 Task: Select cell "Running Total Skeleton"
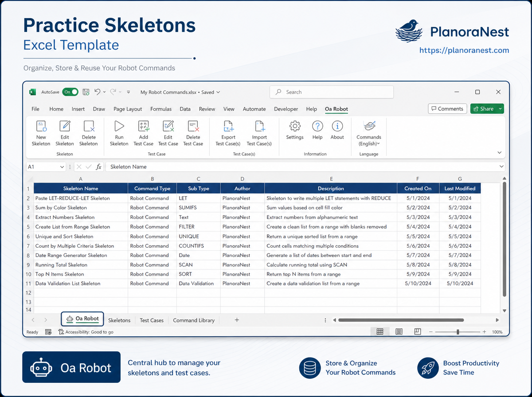[x=81, y=265]
